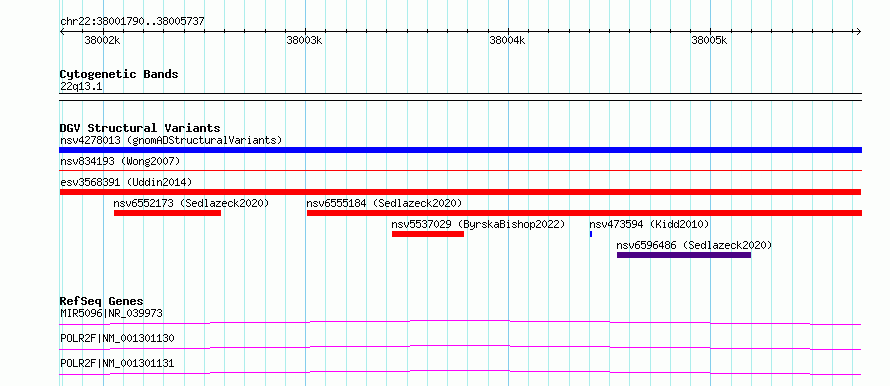Click the red nsv6555184 variant bar

(x=585, y=213)
